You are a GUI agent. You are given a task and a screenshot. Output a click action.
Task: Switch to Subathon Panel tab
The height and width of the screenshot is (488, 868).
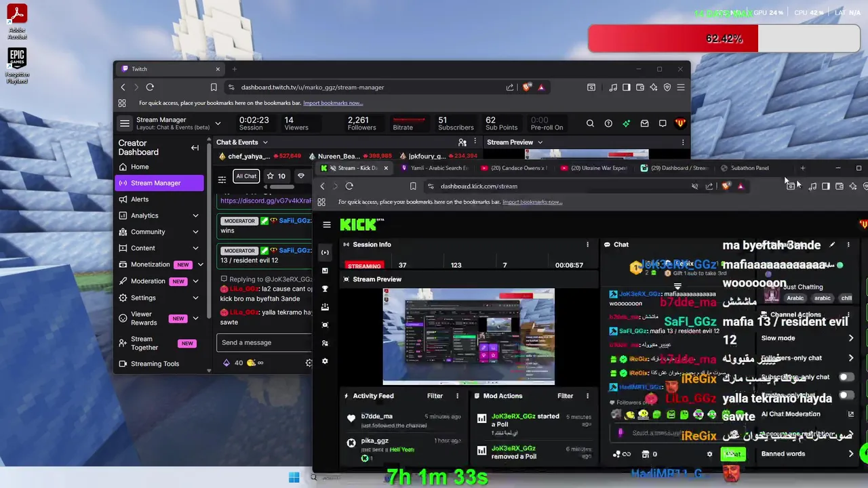click(749, 168)
